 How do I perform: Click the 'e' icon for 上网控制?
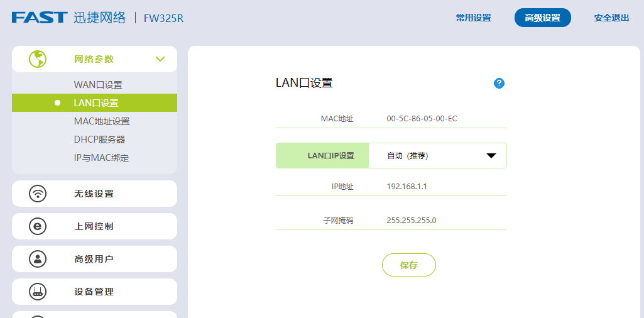38,226
